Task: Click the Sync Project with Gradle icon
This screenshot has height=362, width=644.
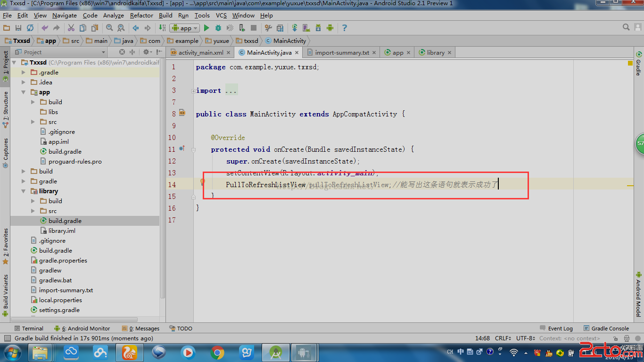Action: point(294,28)
